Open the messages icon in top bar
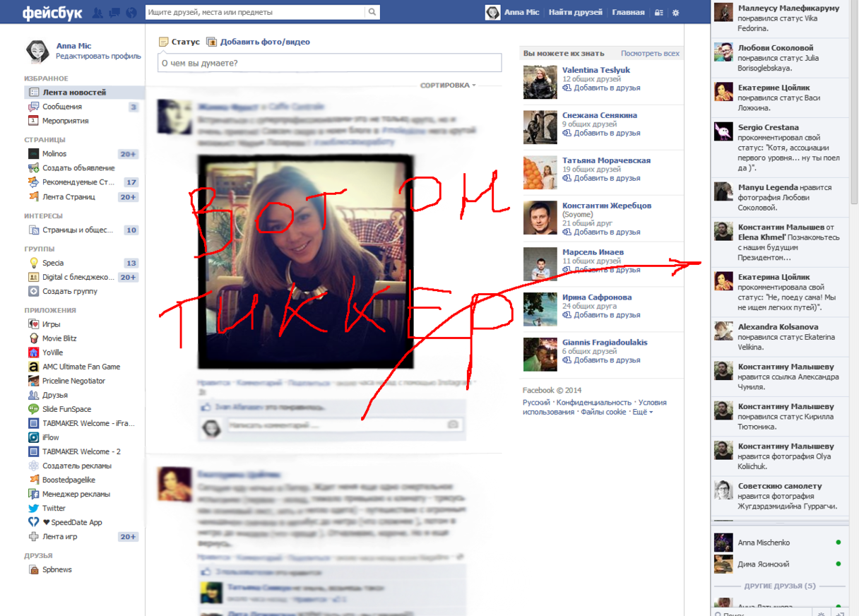The width and height of the screenshot is (859, 616). tap(114, 13)
